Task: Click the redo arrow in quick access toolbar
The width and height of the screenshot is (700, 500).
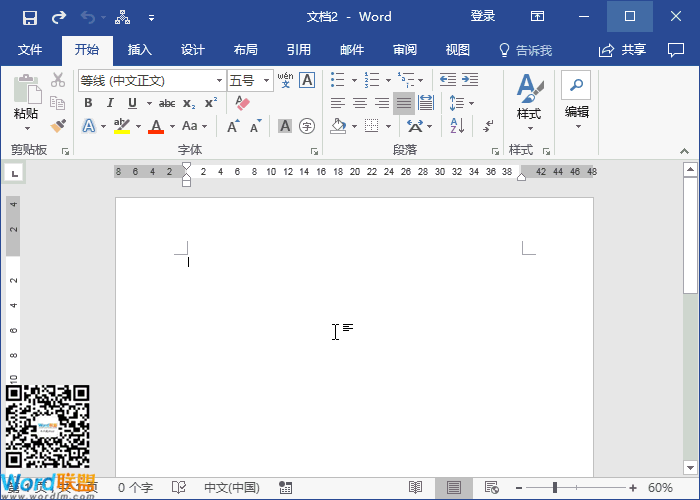Action: [59, 17]
